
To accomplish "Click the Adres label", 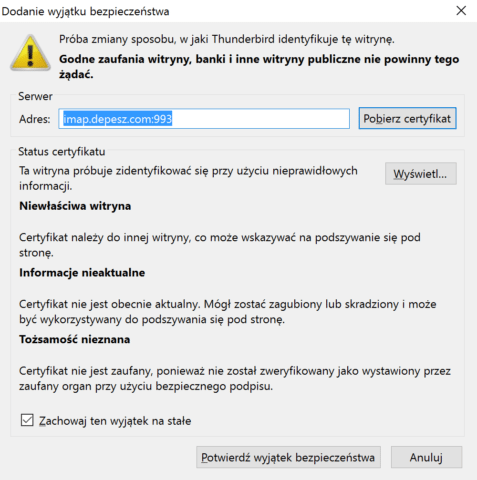I will [x=35, y=119].
